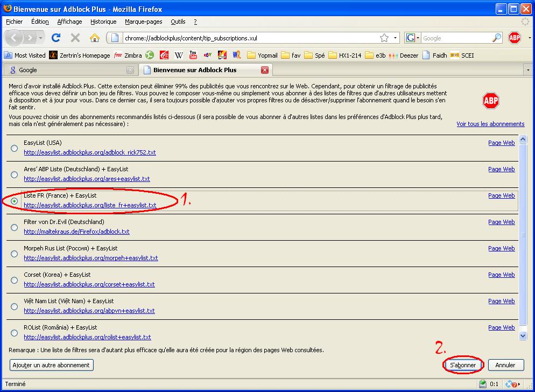
Task: Reload the page with the blue refresh icon
Action: click(56, 38)
